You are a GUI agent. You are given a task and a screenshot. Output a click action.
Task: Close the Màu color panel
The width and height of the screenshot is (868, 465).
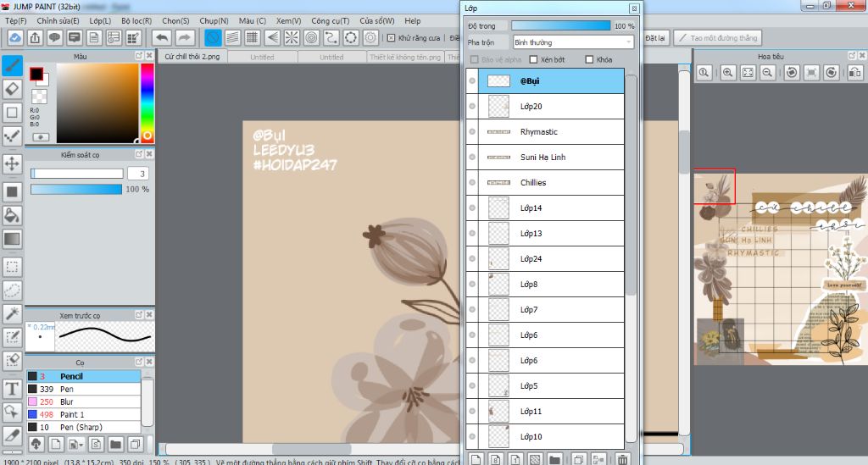149,55
